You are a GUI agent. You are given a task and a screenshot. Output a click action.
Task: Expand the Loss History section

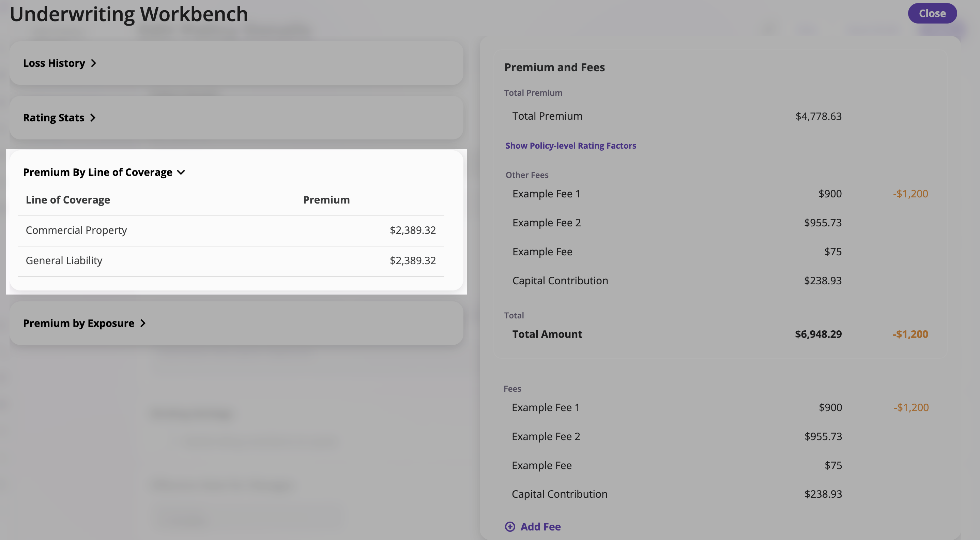coord(54,63)
